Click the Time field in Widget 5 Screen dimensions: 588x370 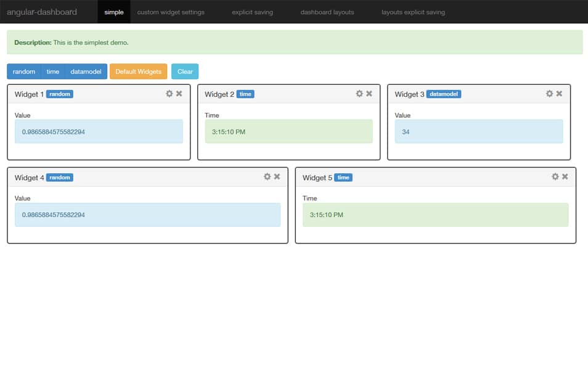(x=435, y=215)
